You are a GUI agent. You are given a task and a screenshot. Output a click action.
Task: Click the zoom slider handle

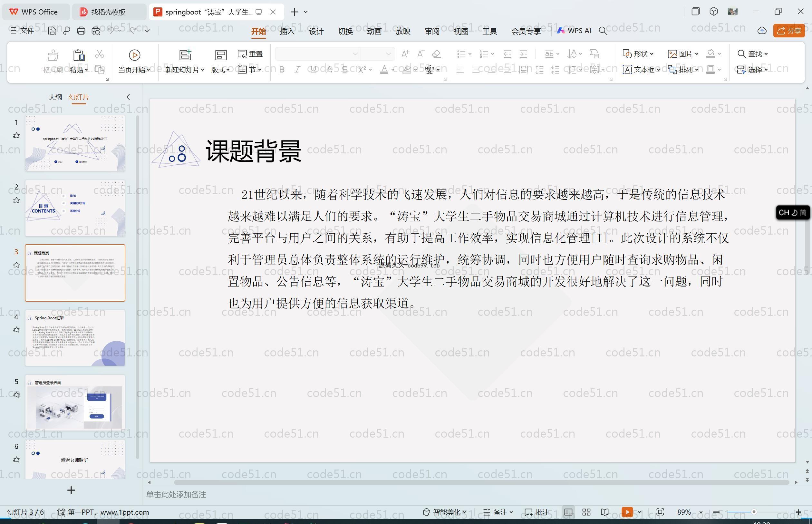click(754, 512)
